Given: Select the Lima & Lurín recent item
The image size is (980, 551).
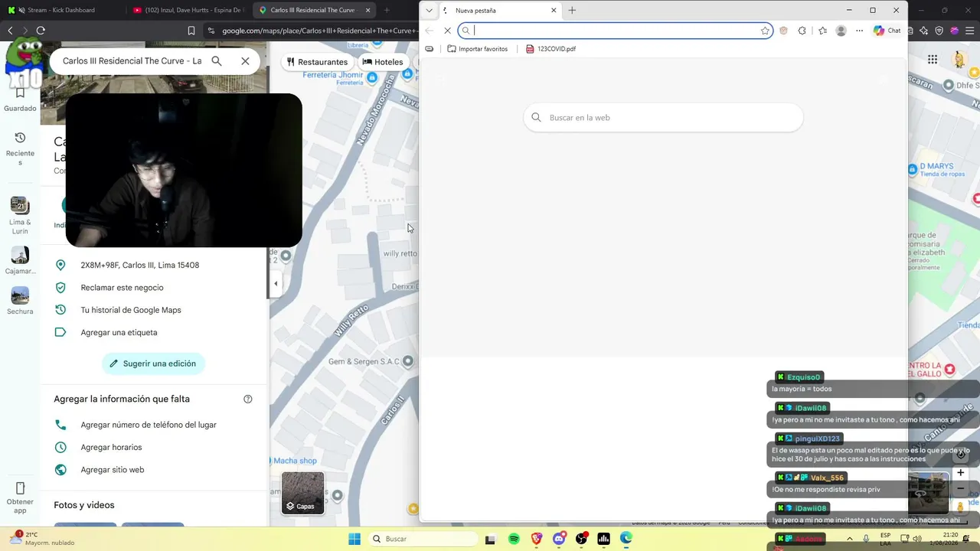Looking at the screenshot, I should pos(20,216).
